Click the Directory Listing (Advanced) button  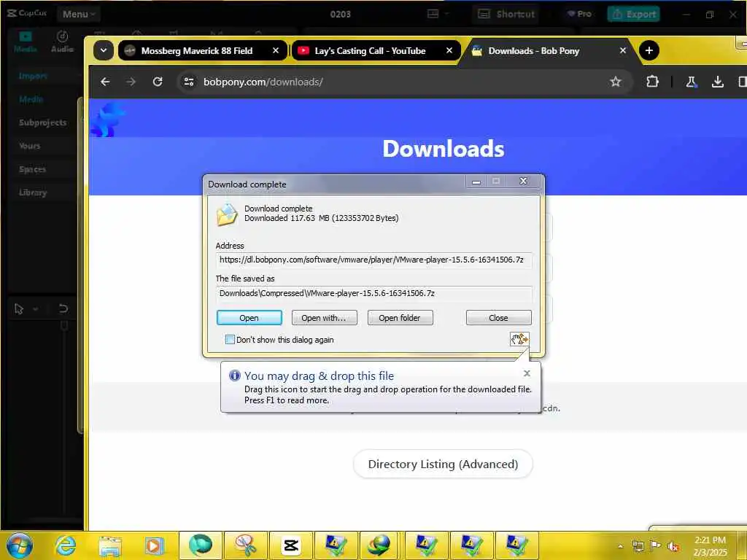pyautogui.click(x=443, y=464)
